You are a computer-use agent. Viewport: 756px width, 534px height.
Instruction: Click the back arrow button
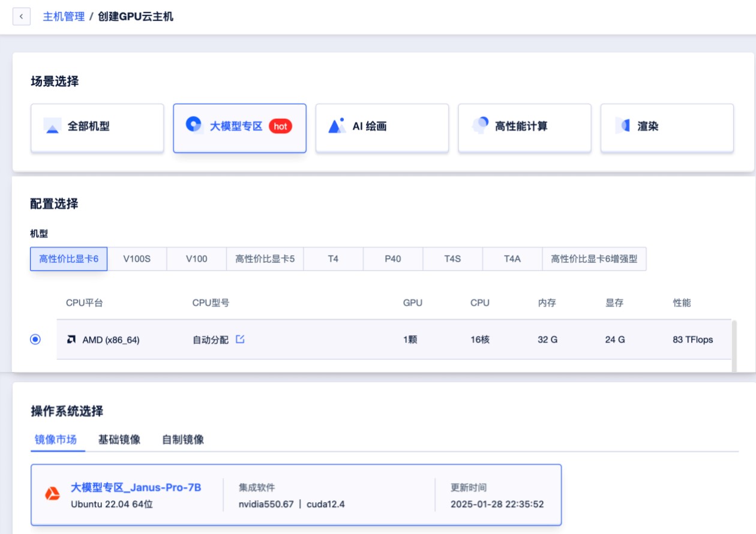point(22,17)
